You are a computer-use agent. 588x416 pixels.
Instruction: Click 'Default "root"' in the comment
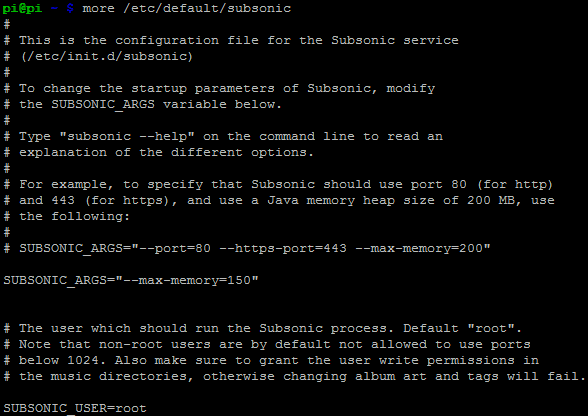(462, 328)
